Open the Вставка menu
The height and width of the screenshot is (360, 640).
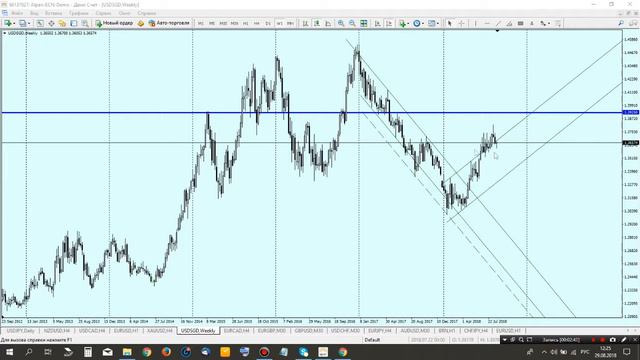[53, 13]
